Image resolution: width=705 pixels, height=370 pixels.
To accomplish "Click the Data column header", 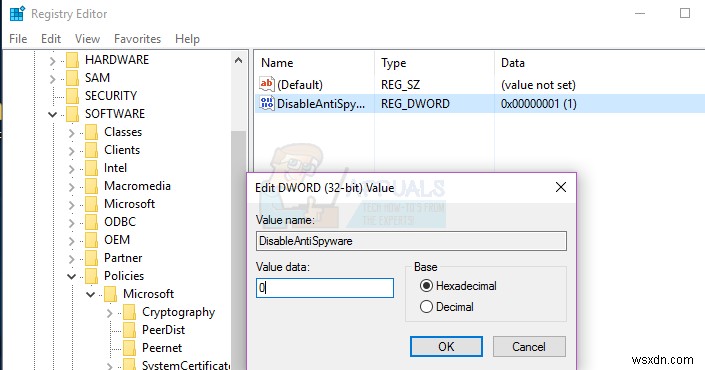I will [x=600, y=63].
